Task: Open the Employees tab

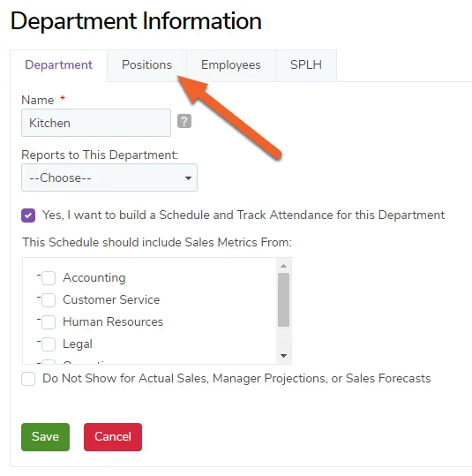Action: point(231,65)
